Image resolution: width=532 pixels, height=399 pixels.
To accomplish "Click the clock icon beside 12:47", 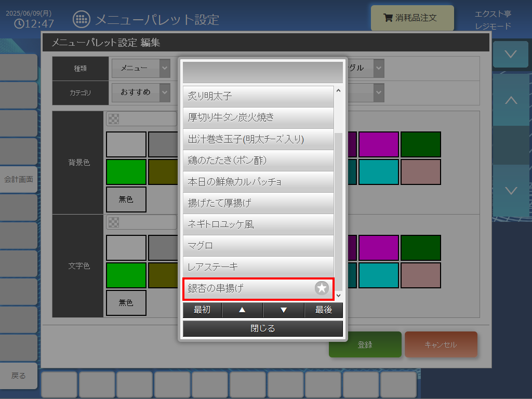I will point(19,24).
